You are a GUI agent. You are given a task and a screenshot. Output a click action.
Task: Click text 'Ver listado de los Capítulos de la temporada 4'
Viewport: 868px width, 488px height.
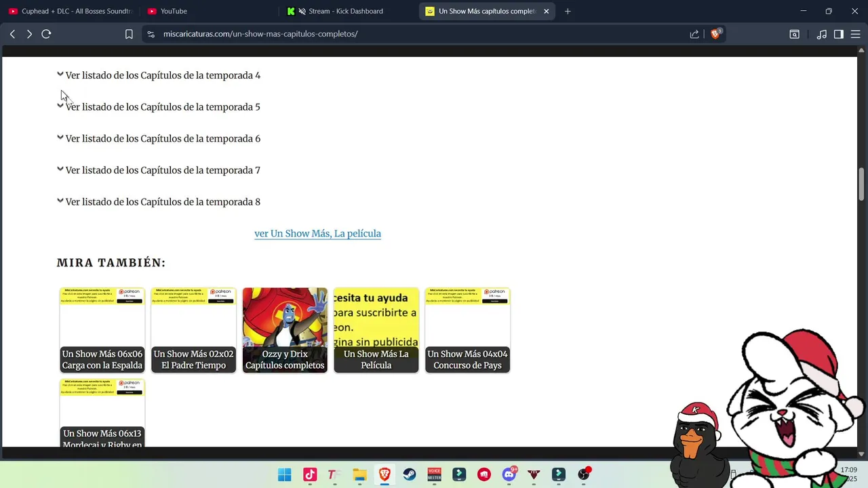(x=163, y=75)
